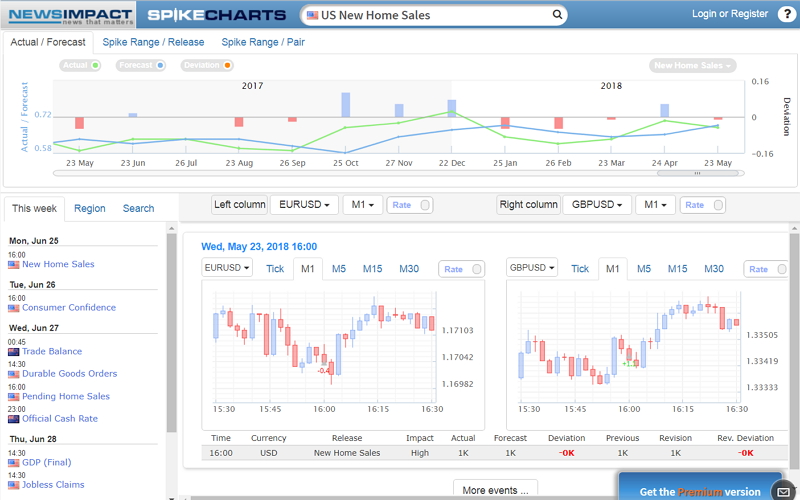Image resolution: width=800 pixels, height=500 pixels.
Task: Select M5 timeframe on the GBPUSD chart
Action: click(644, 269)
